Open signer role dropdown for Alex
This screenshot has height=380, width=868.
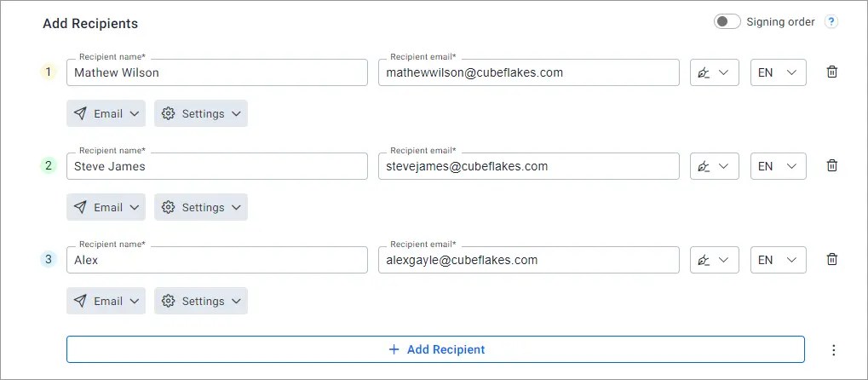point(715,260)
